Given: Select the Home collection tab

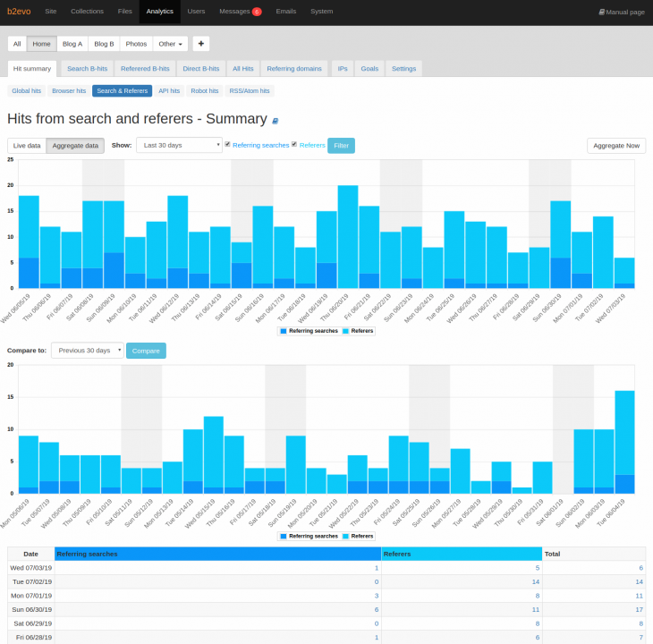Looking at the screenshot, I should pos(42,44).
